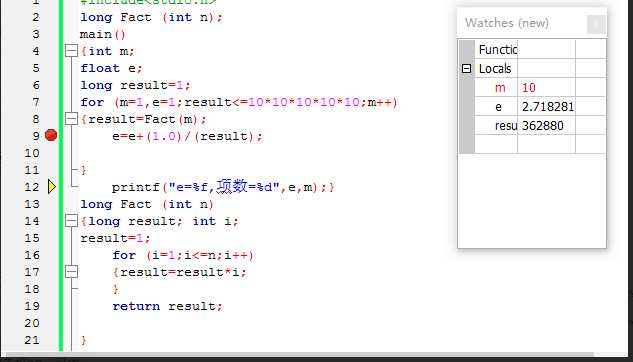Click the for loop statement on line 7
The image size is (633, 362).
pyautogui.click(x=239, y=102)
